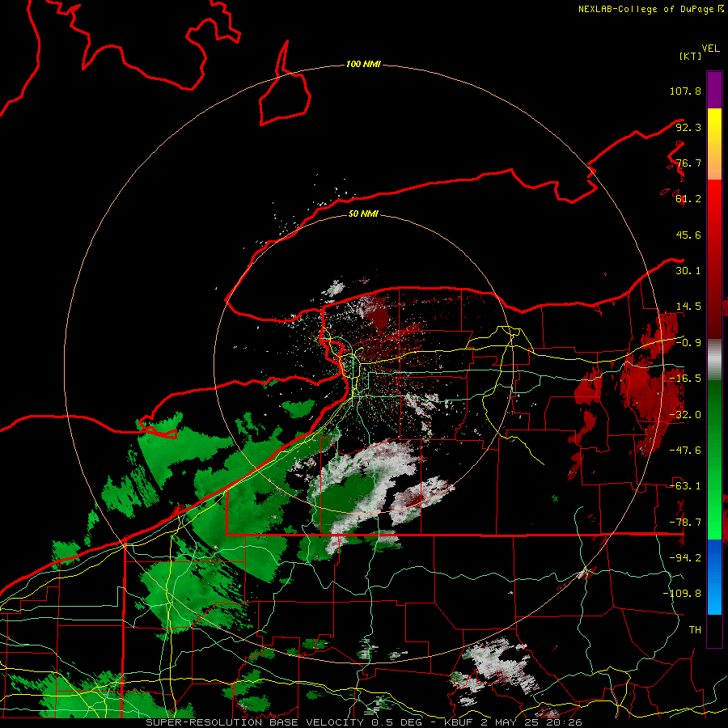The image size is (728, 728).
Task: Click the -63.1 velocity scale label
Action: [x=685, y=486]
